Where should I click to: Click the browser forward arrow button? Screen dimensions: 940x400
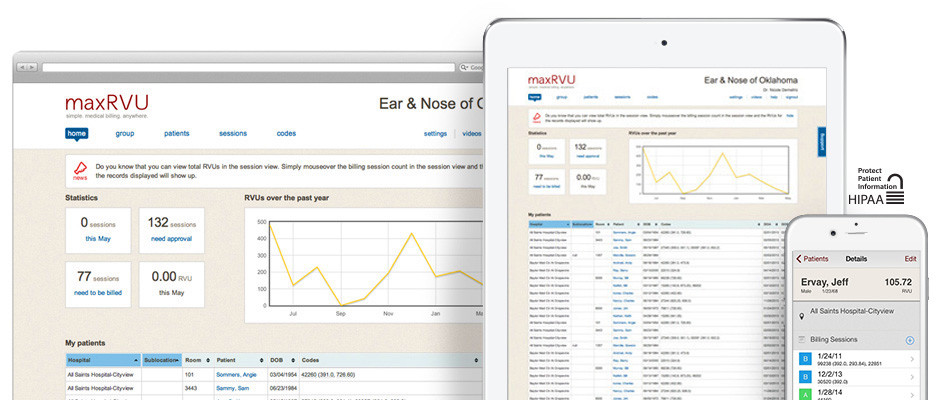click(x=32, y=67)
